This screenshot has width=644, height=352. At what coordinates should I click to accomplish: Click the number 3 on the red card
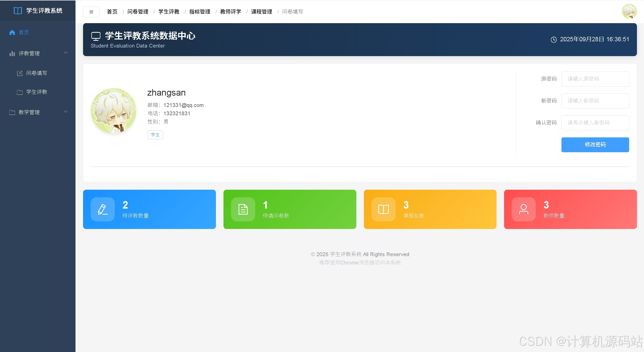tap(546, 205)
